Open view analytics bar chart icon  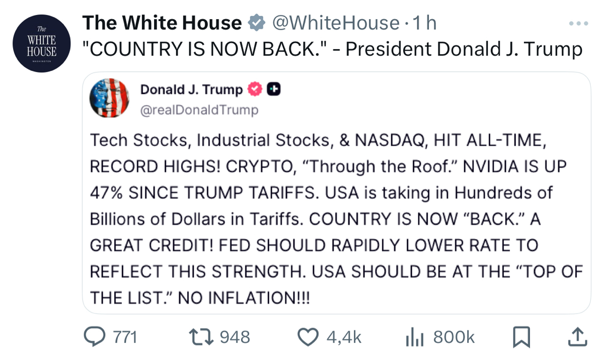click(413, 337)
